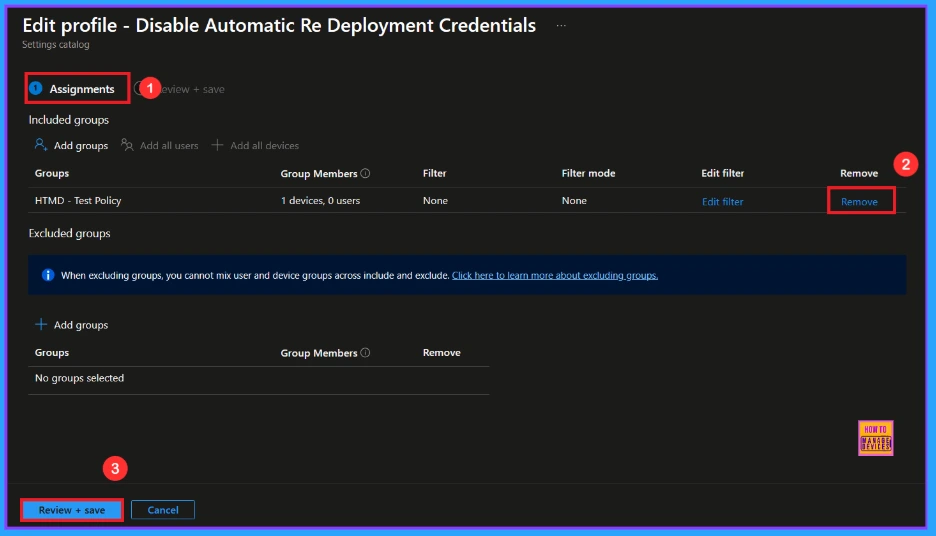Click the How To Manage Devices logo

[x=875, y=438]
